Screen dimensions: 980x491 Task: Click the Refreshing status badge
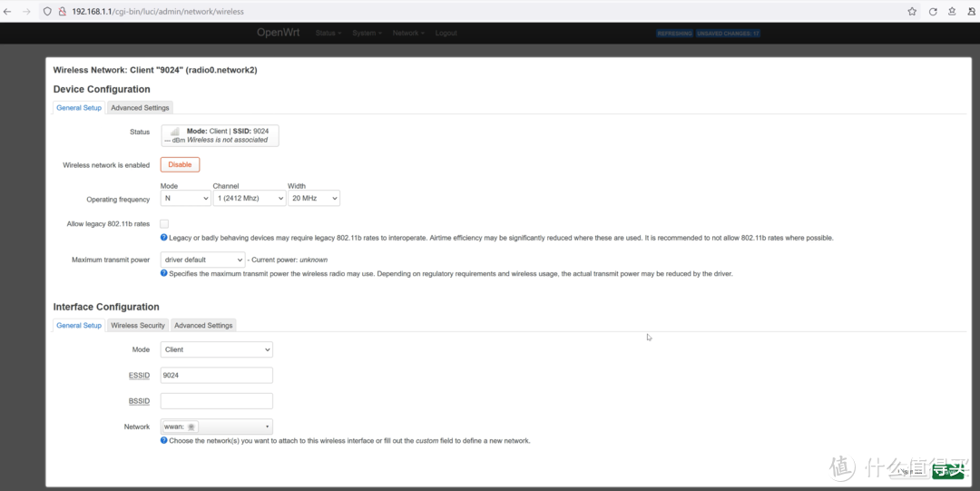[x=674, y=34]
